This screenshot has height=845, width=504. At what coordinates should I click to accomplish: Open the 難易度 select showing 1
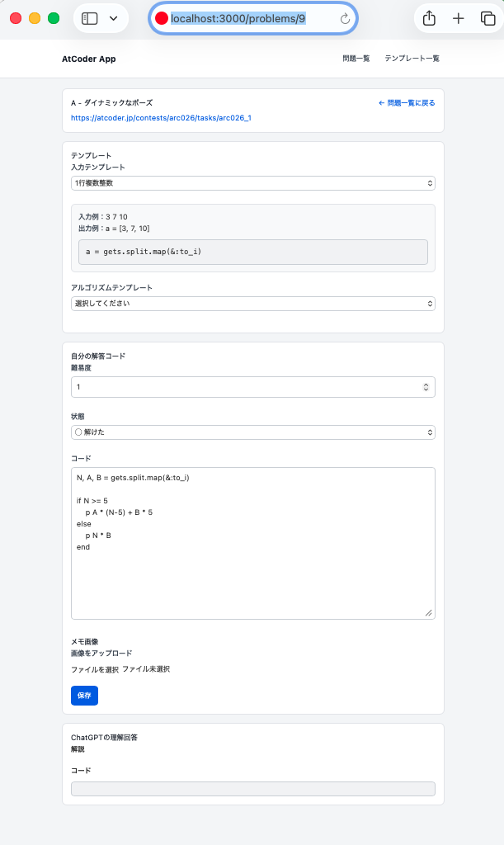click(253, 387)
